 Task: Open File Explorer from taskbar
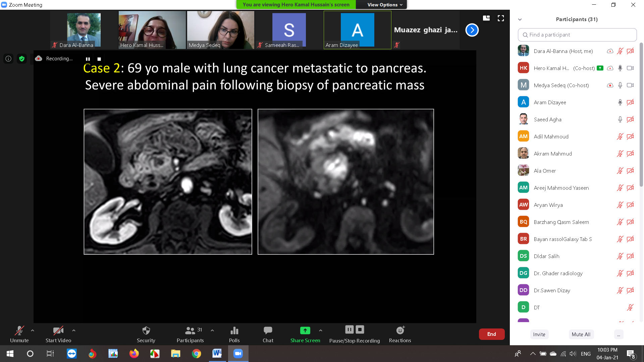click(176, 354)
